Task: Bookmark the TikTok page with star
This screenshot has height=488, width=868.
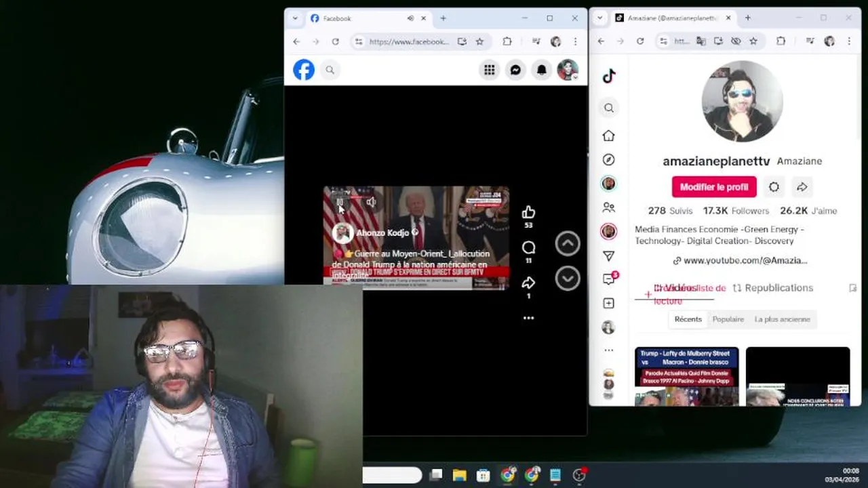Action: (x=753, y=41)
